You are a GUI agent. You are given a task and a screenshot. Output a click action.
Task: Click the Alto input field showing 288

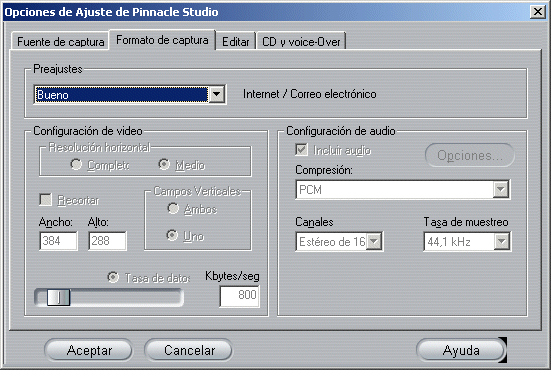tap(108, 241)
